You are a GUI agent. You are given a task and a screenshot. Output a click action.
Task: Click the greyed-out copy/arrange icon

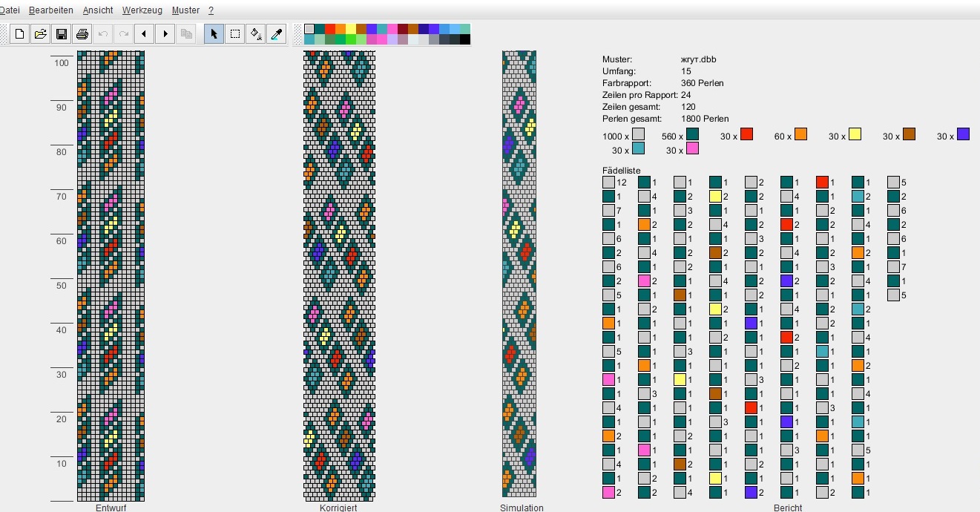click(186, 33)
